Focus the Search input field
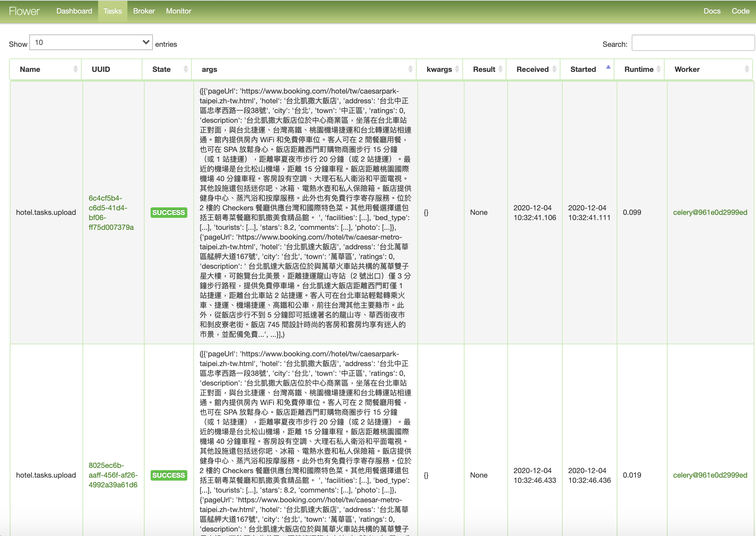The height and width of the screenshot is (536, 756). [x=693, y=43]
